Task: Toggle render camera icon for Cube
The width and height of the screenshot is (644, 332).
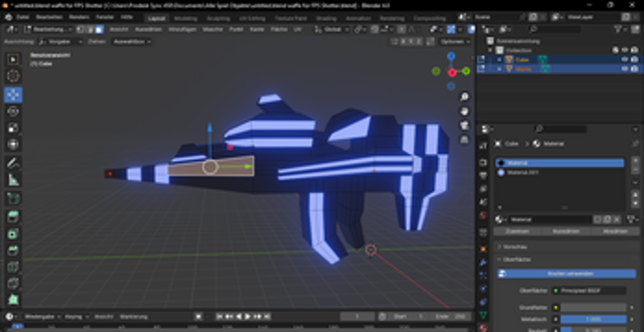Action: coord(634,59)
